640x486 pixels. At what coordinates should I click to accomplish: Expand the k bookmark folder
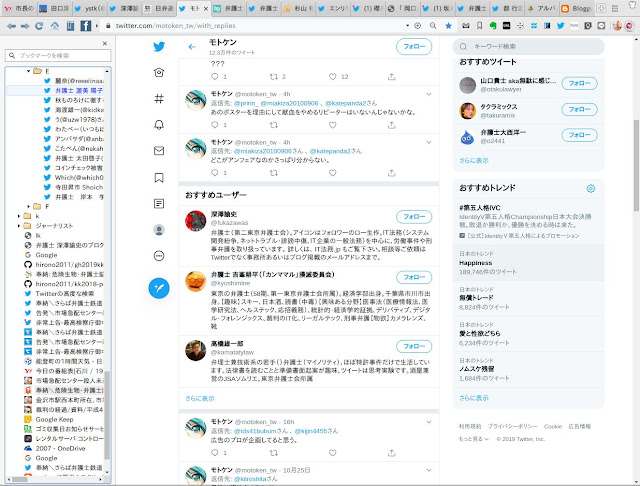point(19,216)
